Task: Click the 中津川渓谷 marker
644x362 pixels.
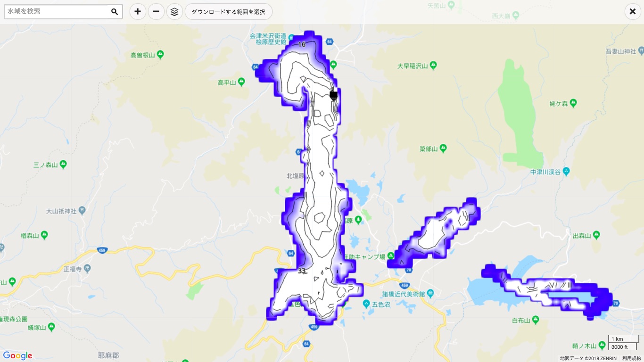Action: click(x=566, y=171)
